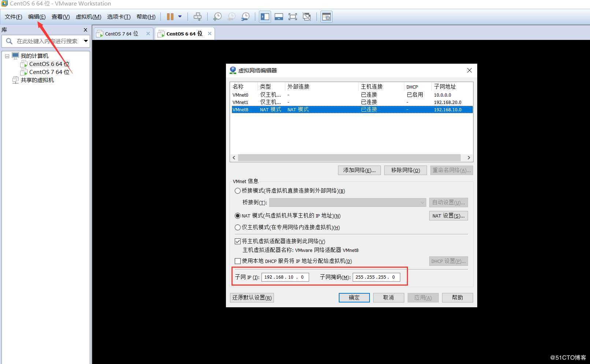Open the Snapshot Manager icon
Image resolution: width=590 pixels, height=364 pixels.
click(x=245, y=16)
